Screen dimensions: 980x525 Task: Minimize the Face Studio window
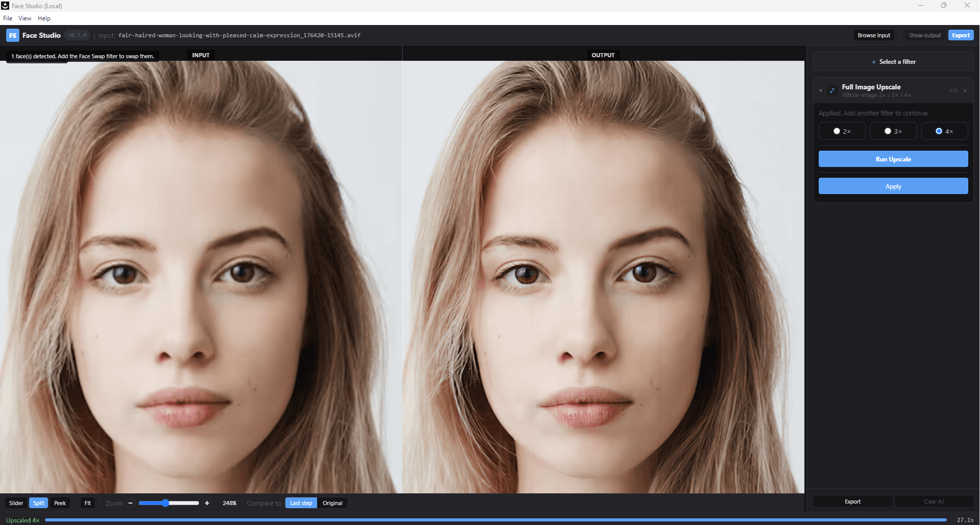[921, 6]
